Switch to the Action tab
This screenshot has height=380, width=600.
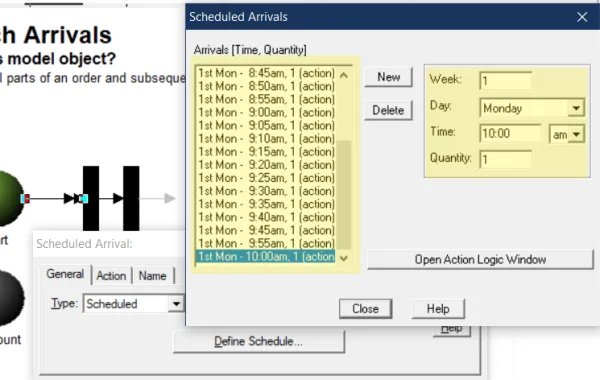[x=111, y=276]
